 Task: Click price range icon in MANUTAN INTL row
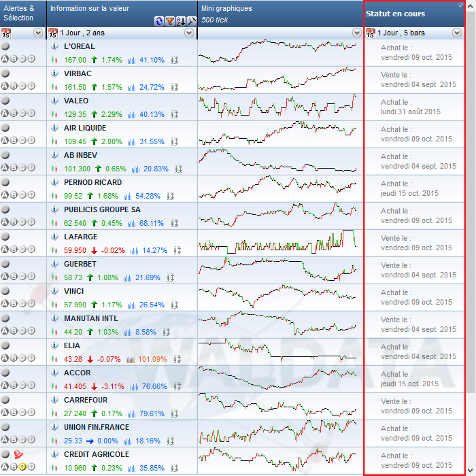coord(167,332)
